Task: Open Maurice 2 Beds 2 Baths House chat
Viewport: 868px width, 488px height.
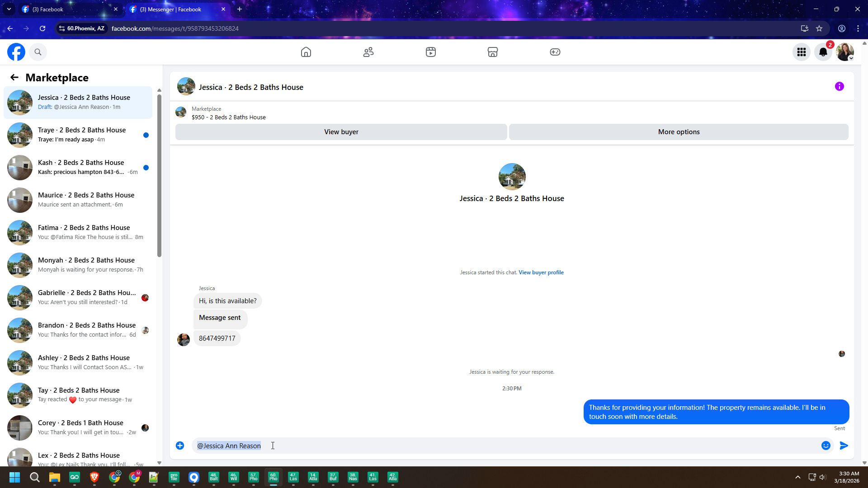Action: tap(78, 200)
